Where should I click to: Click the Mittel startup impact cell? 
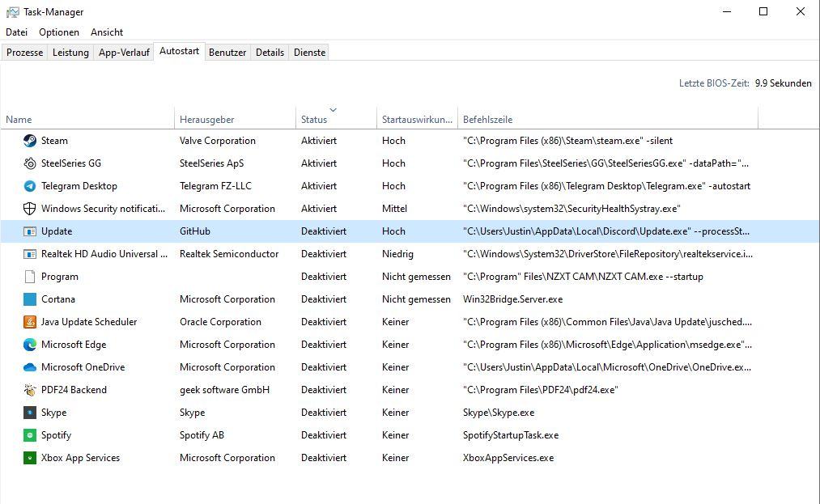click(394, 209)
